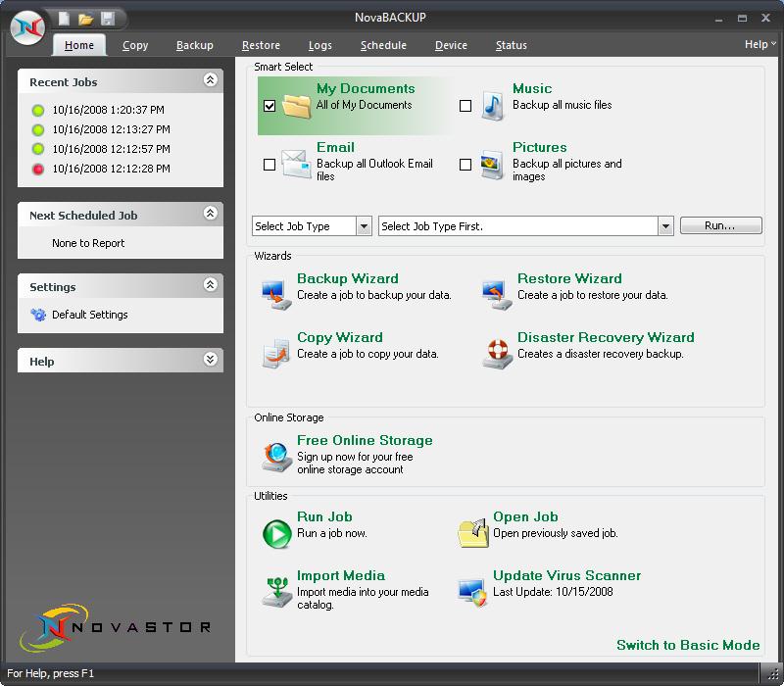Click the Update Virus Scanner shield icon
This screenshot has height=686, width=784.
click(472, 592)
